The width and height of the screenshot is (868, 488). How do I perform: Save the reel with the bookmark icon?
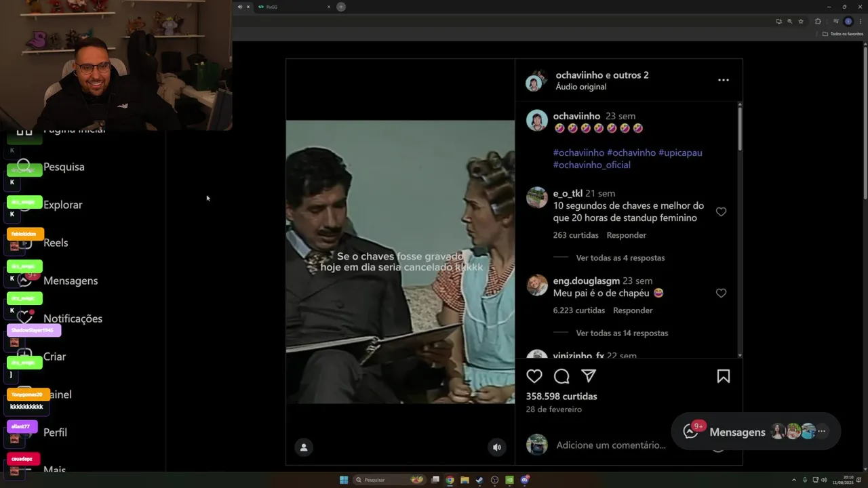(x=724, y=376)
